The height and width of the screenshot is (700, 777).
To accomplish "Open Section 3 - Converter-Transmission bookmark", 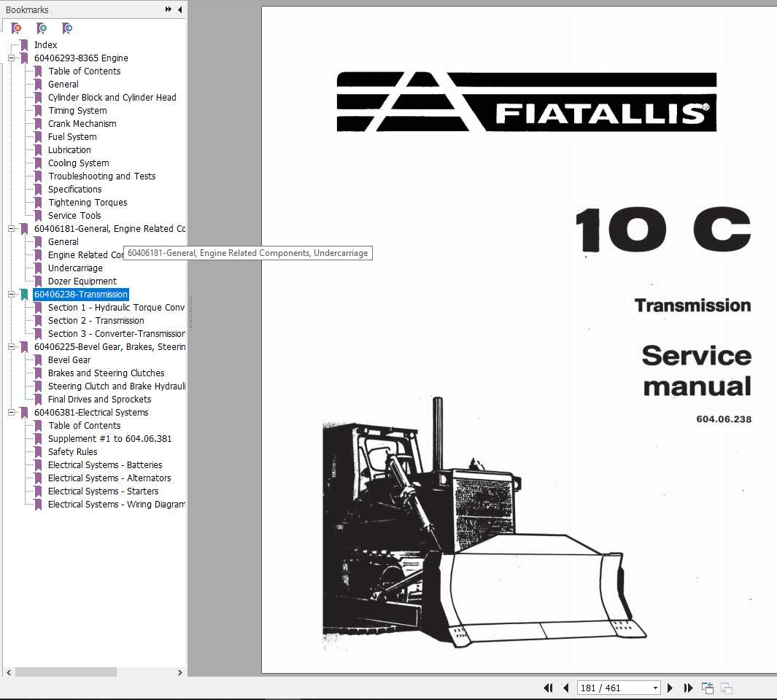I will tap(117, 333).
